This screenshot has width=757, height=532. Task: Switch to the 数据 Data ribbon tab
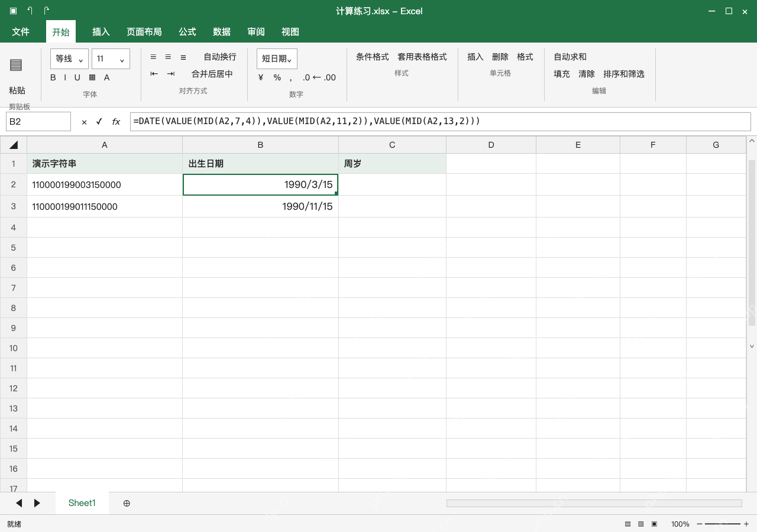pos(222,32)
